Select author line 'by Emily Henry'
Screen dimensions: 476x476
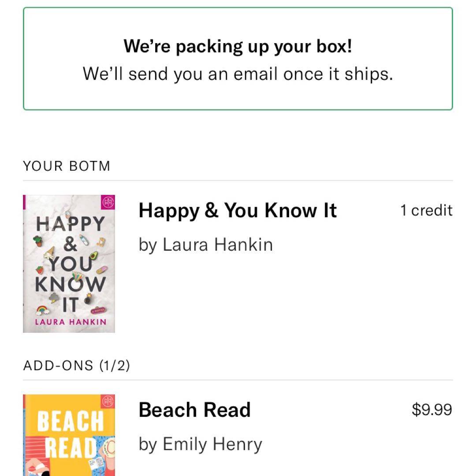tap(200, 444)
